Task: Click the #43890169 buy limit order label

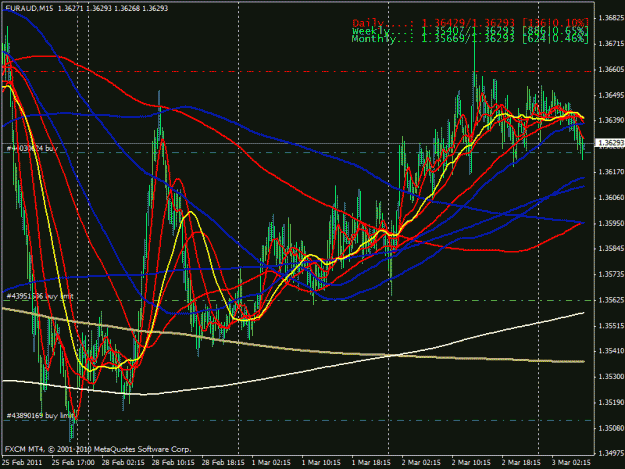Action: point(40,416)
